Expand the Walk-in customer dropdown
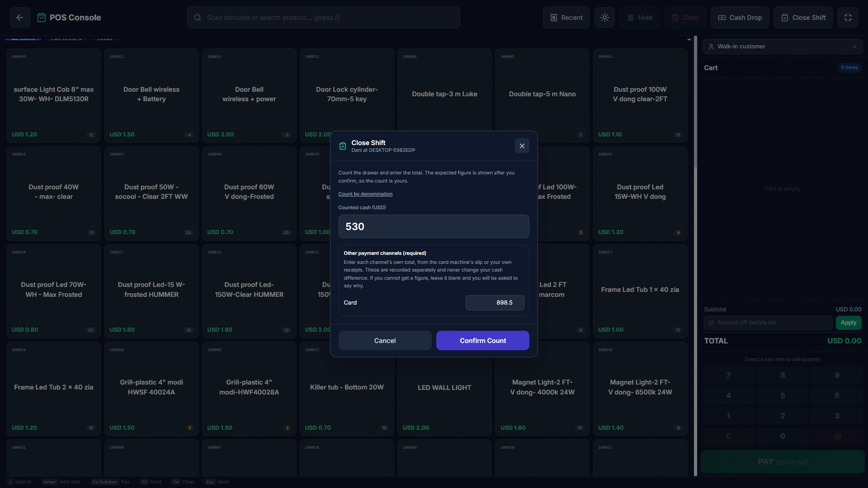868x488 pixels. (783, 47)
